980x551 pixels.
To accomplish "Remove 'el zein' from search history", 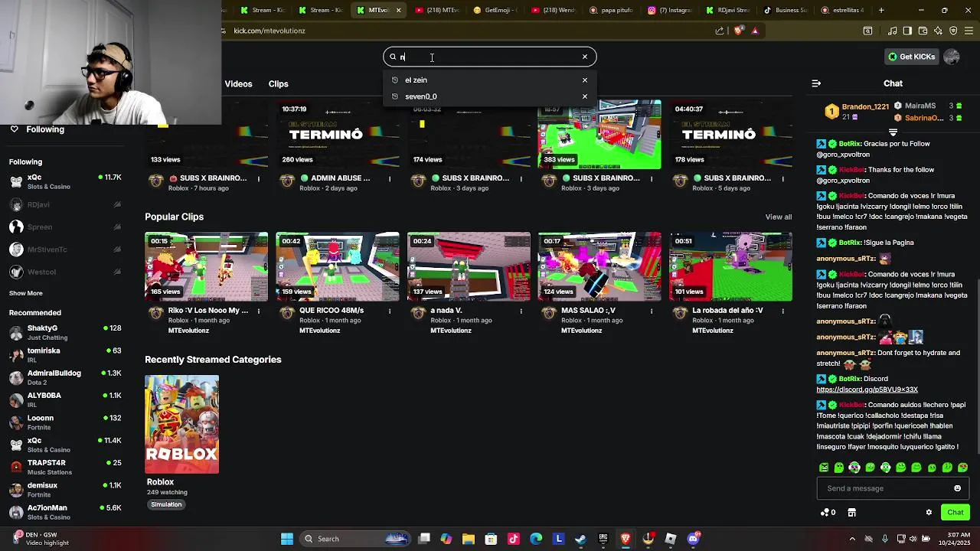I will (585, 80).
